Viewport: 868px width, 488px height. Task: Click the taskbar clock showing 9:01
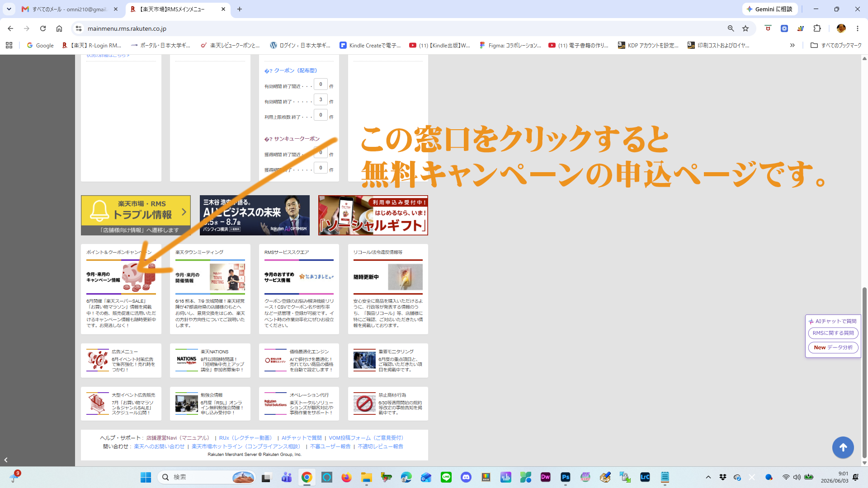pos(834,477)
